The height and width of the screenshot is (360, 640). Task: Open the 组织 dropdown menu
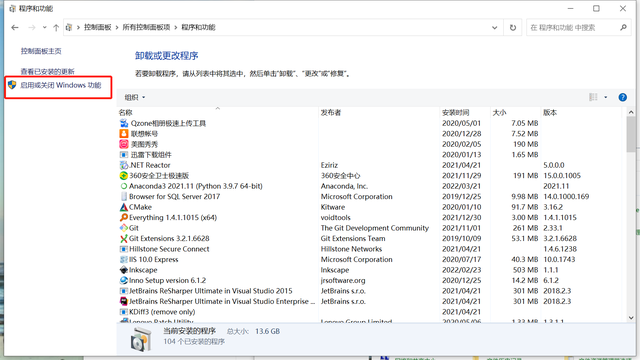click(x=135, y=97)
